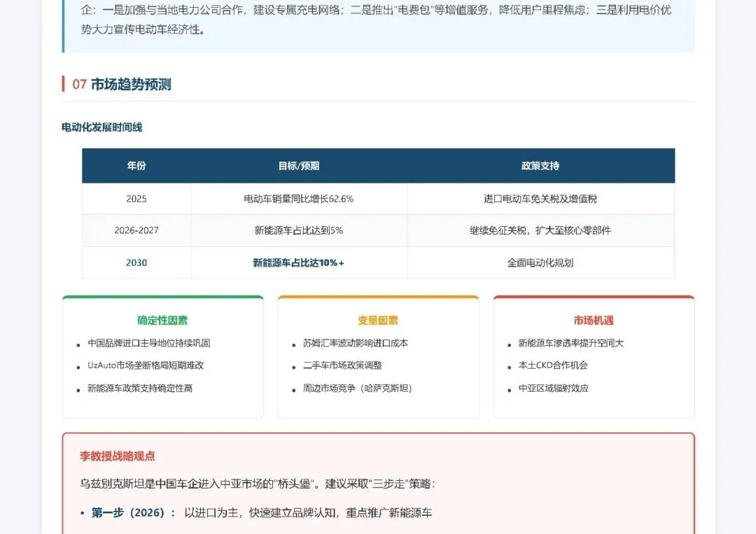Click the '年份' table header
This screenshot has height=534, width=756.
[x=136, y=166]
